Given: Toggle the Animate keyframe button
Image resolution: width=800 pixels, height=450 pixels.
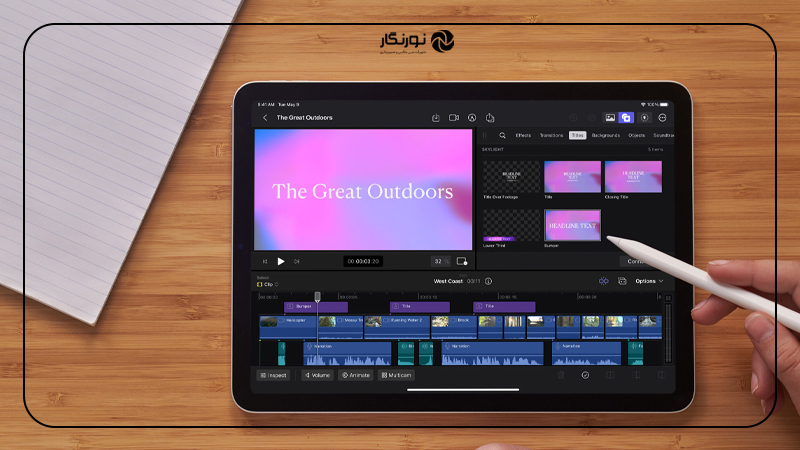Looking at the screenshot, I should [356, 375].
